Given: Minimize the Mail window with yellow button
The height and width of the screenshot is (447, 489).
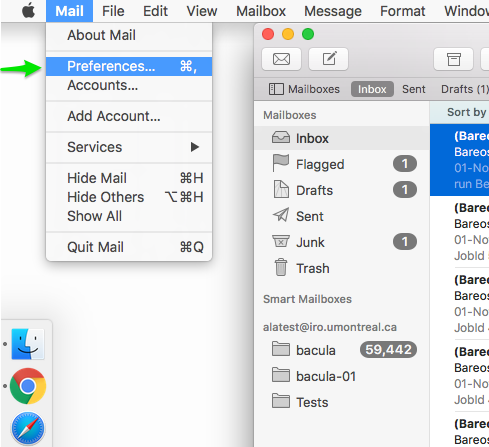Looking at the screenshot, I should coord(288,34).
